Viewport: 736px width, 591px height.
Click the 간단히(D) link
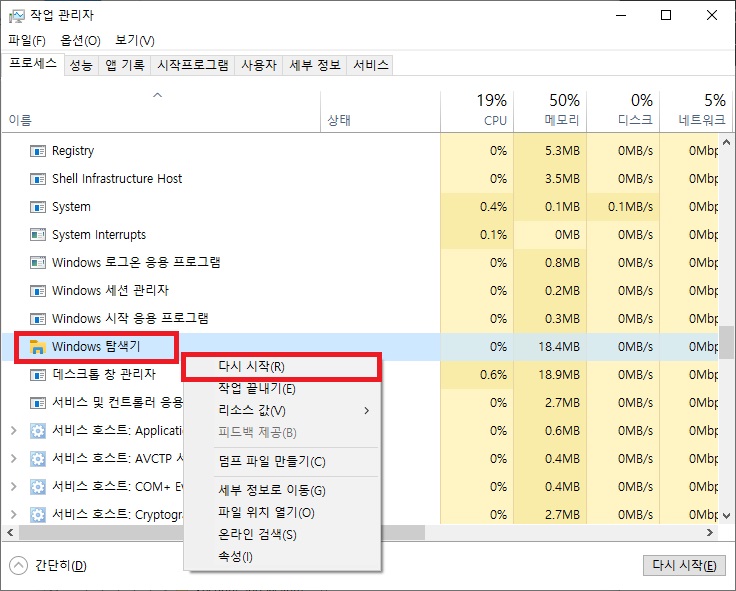click(x=61, y=566)
